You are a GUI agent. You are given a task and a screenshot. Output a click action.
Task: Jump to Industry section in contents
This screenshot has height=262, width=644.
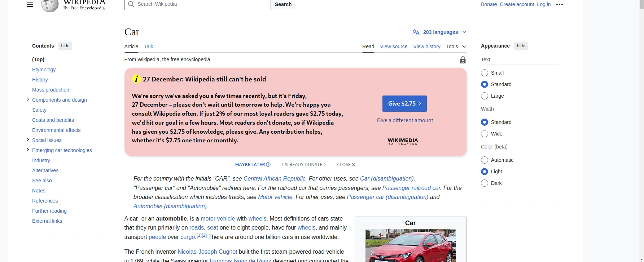coord(41,160)
